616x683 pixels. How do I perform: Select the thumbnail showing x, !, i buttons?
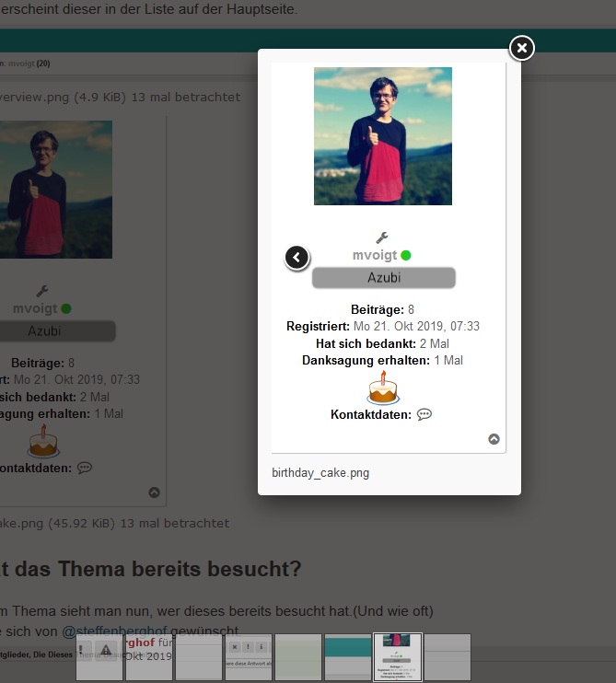coord(249,656)
